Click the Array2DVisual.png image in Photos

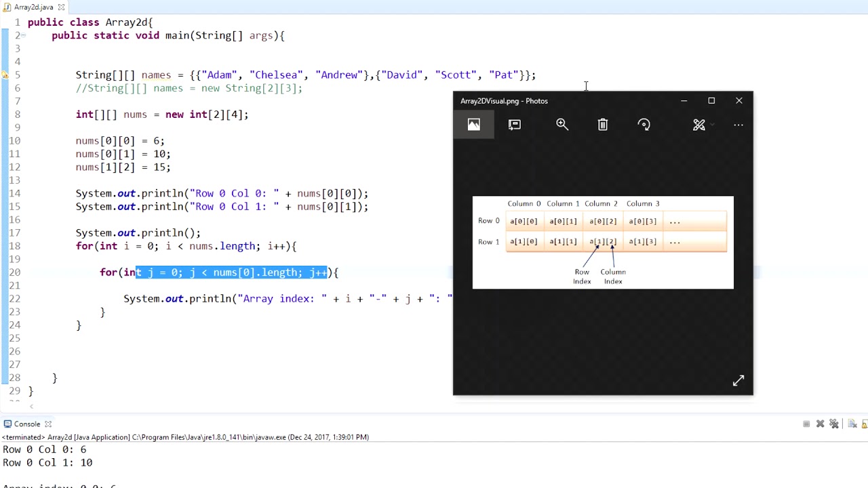(x=603, y=243)
